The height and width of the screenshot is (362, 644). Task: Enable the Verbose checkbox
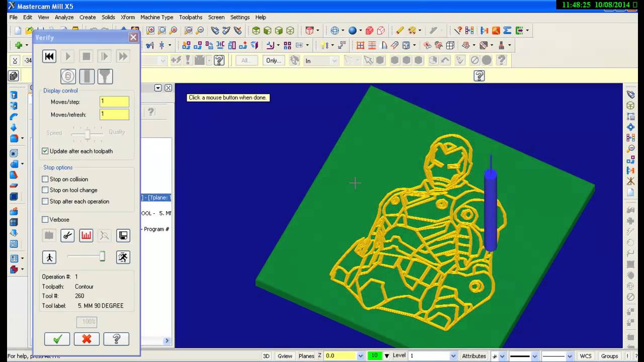tap(45, 219)
